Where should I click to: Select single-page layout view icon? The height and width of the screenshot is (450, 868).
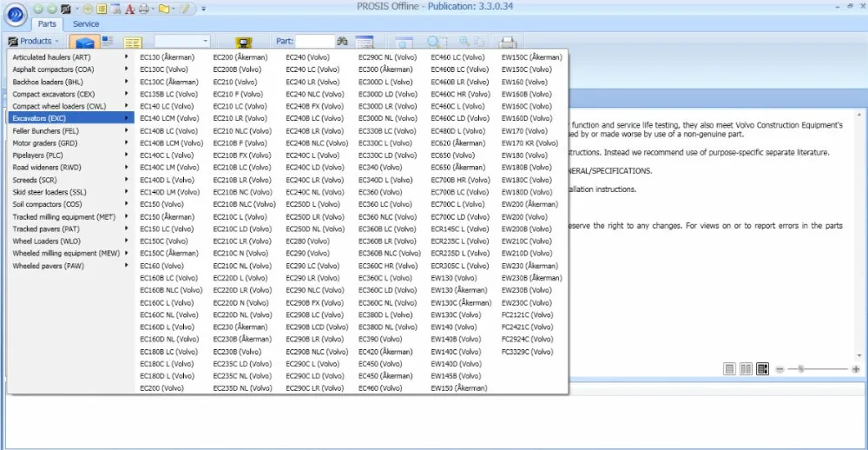(x=730, y=369)
